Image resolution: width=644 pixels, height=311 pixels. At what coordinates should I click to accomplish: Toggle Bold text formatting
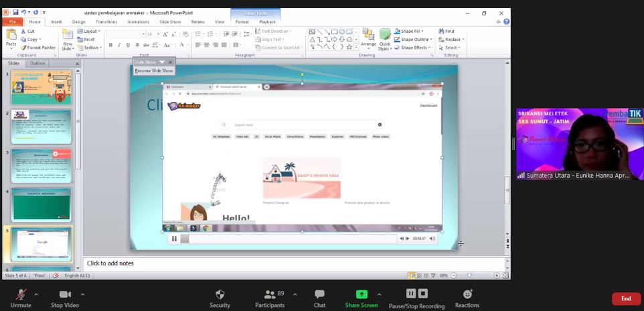110,45
